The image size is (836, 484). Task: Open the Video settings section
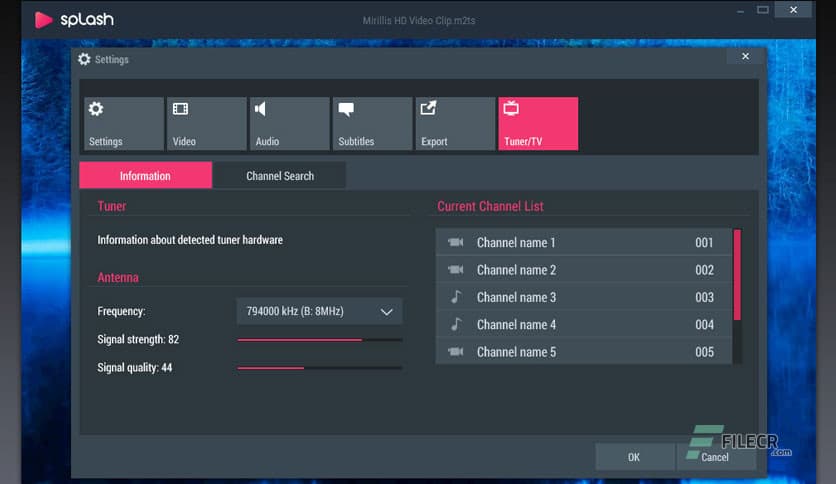pos(206,124)
